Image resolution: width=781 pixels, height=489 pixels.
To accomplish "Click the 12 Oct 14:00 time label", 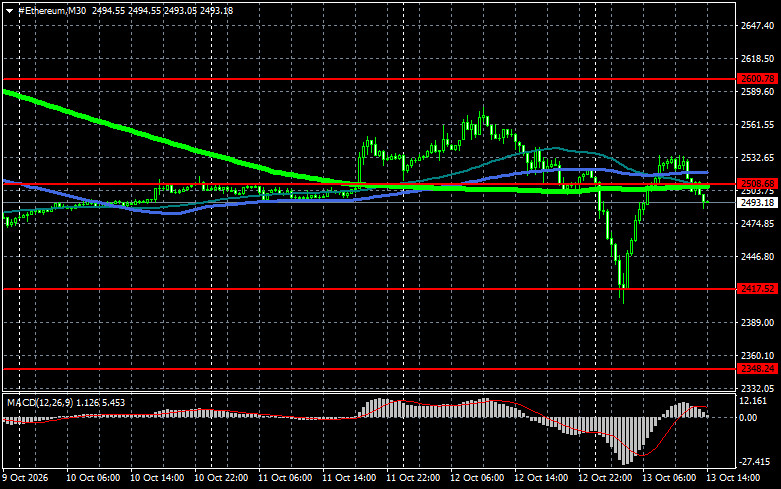I will tap(541, 478).
